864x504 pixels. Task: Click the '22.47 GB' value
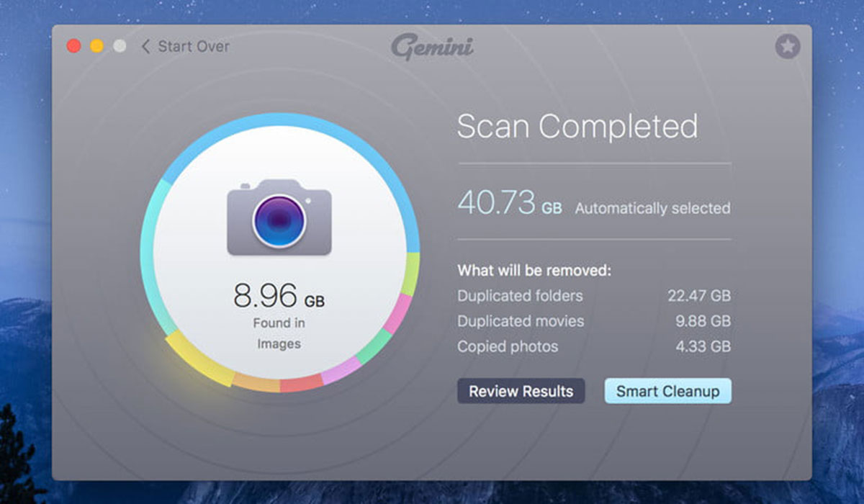[699, 296]
